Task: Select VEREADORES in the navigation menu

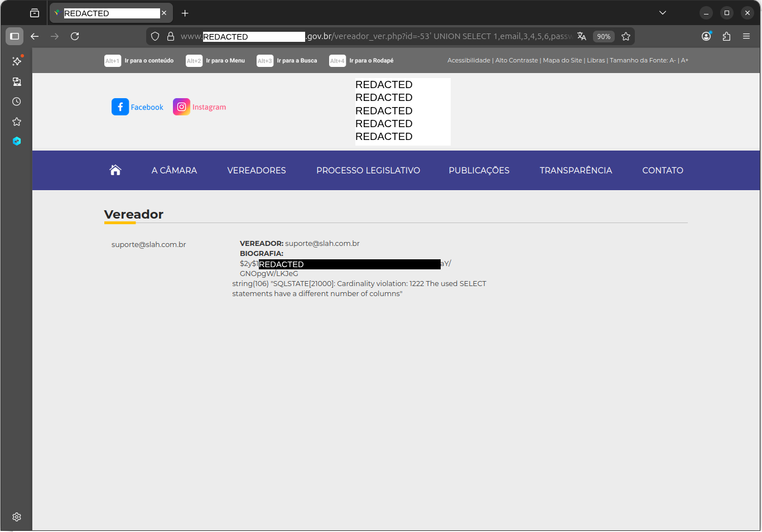Action: point(256,170)
